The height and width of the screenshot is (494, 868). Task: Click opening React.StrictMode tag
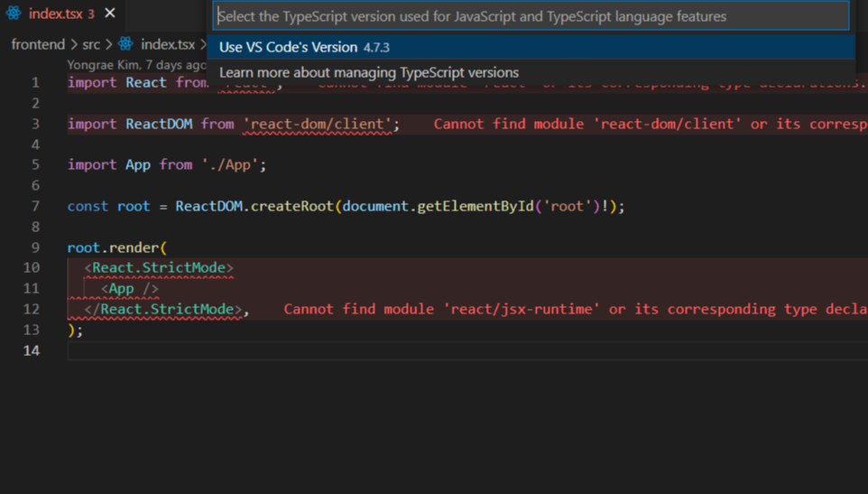tap(159, 268)
